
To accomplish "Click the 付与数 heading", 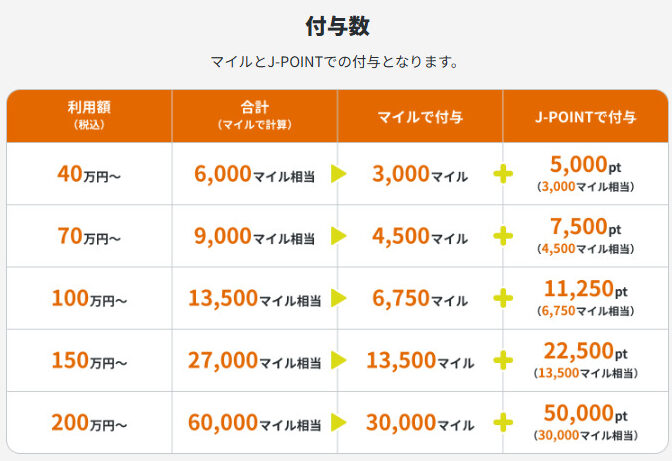I will click(337, 26).
